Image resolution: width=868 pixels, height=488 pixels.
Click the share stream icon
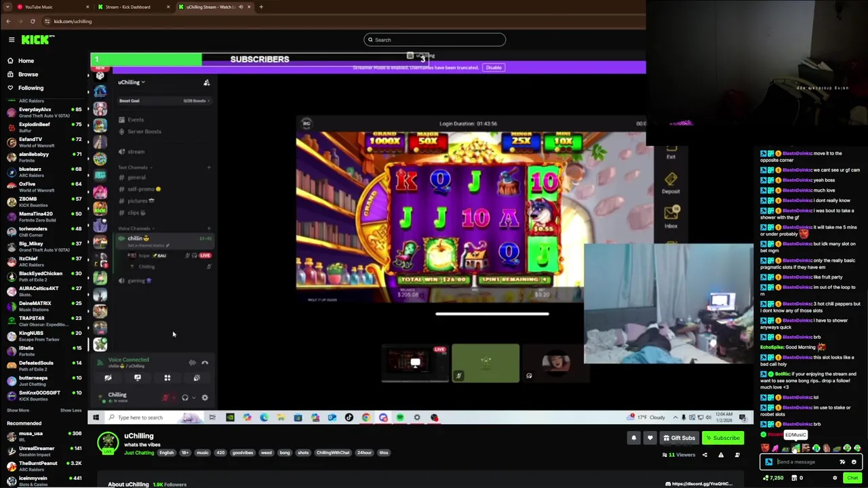coord(705,455)
